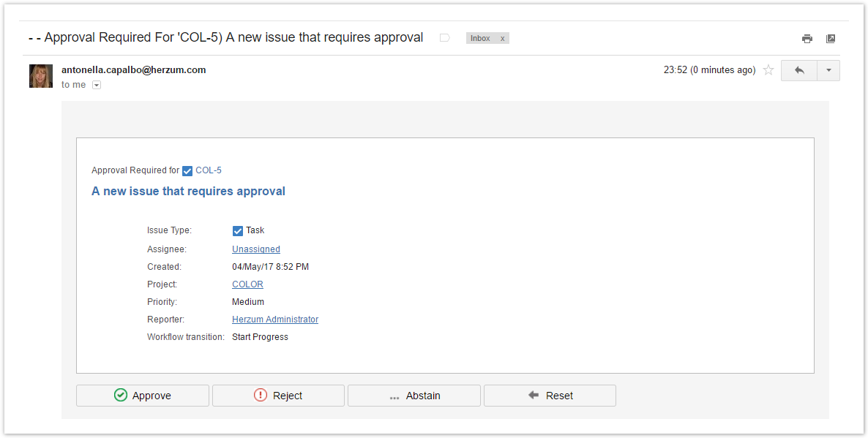Remove the Inbox label with x
This screenshot has width=868, height=438.
click(x=502, y=38)
